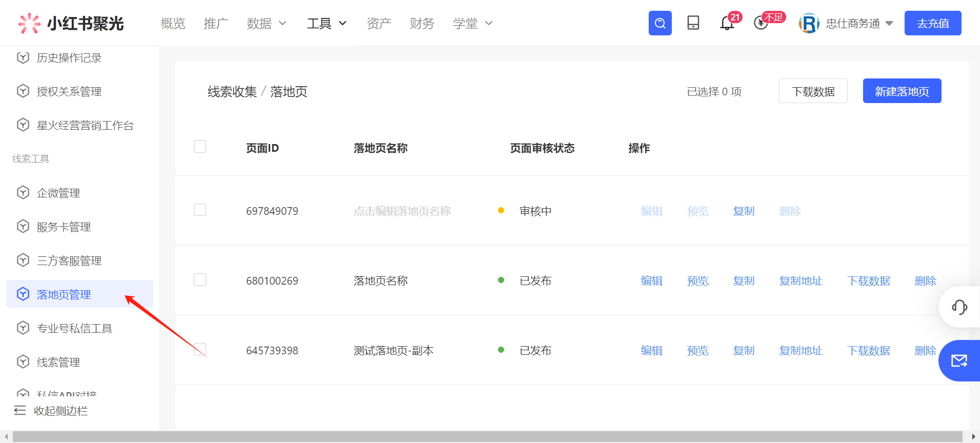Click the 新建落地页 button

tap(902, 91)
